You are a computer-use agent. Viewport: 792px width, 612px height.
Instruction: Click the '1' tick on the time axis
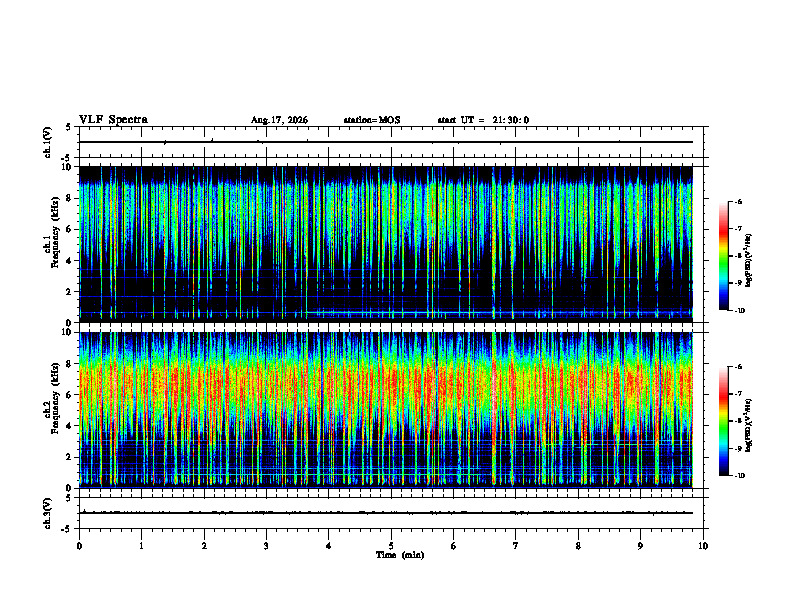pyautogui.click(x=141, y=546)
